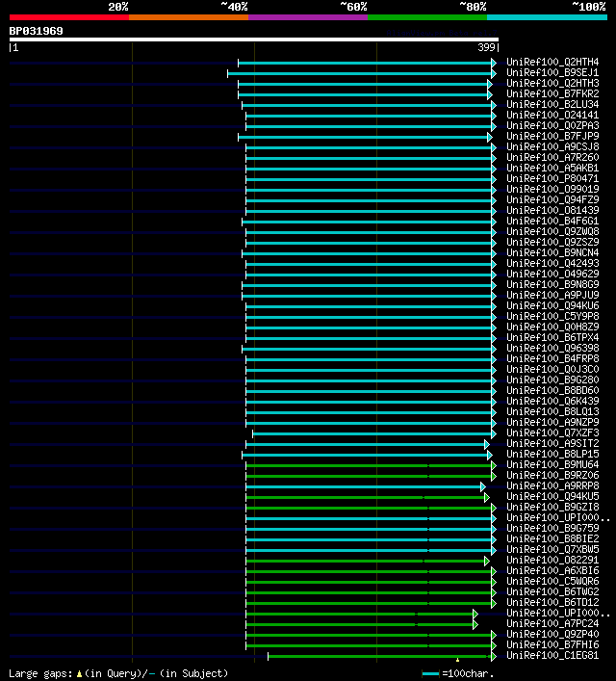
Task: Select the UniRef100_Q6K439 label
Action: 552,401
